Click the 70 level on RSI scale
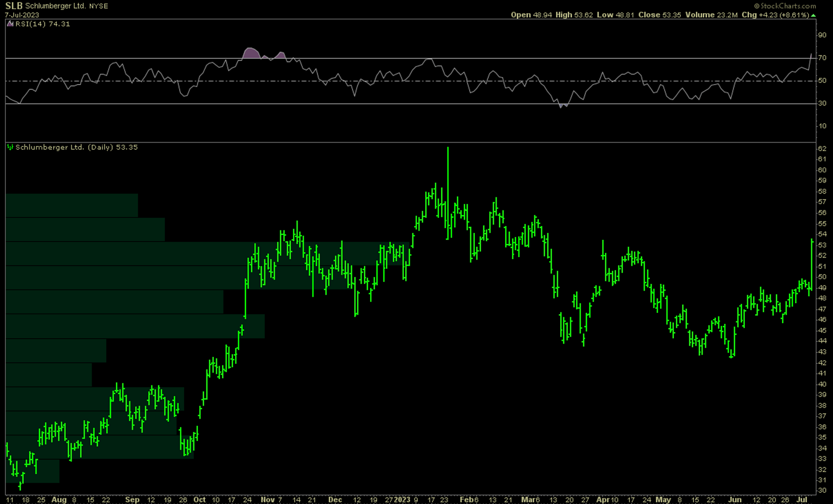The width and height of the screenshot is (833, 504). pos(822,58)
